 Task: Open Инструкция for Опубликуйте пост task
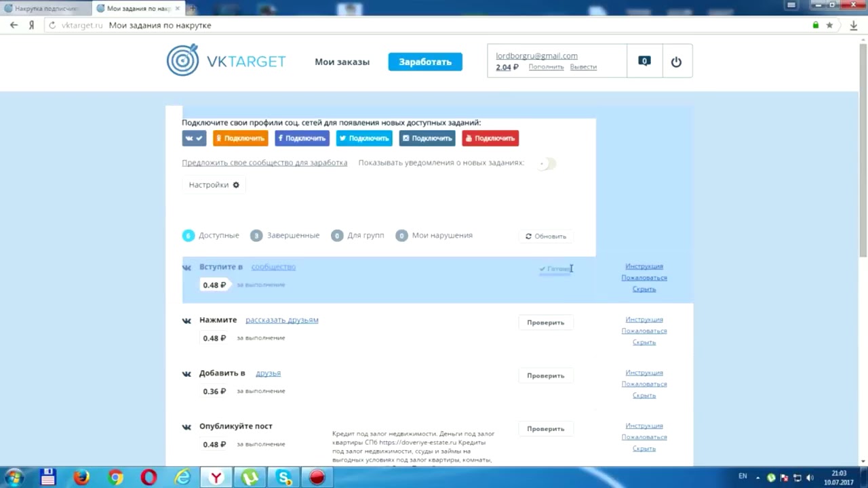tap(644, 426)
